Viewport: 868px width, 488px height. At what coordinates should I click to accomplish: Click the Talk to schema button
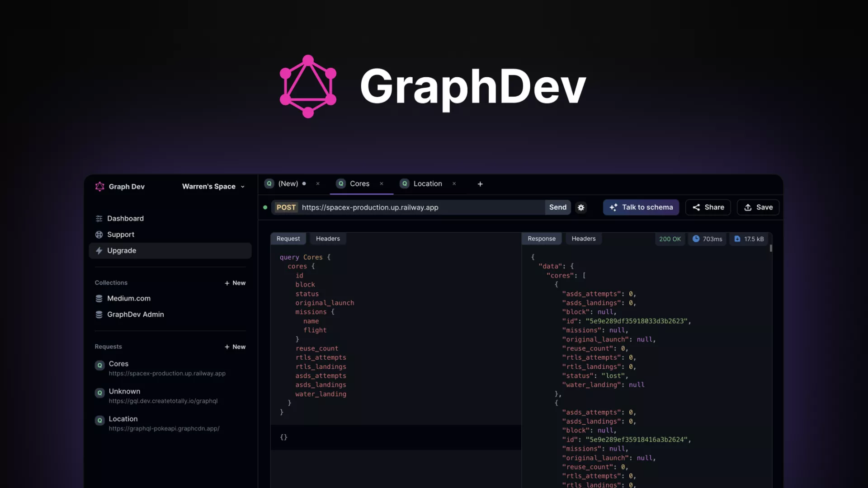[x=641, y=207]
